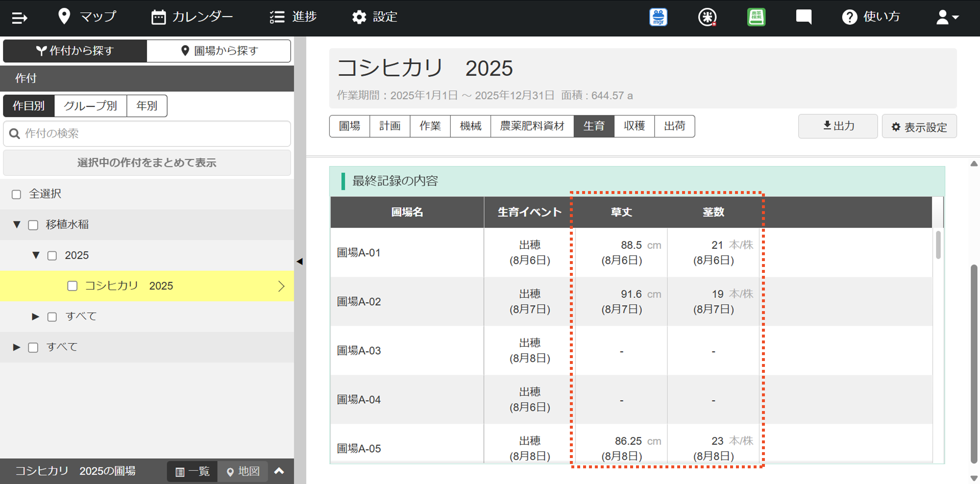The image size is (980, 484).
Task: Open the user account dropdown
Action: (x=947, y=17)
